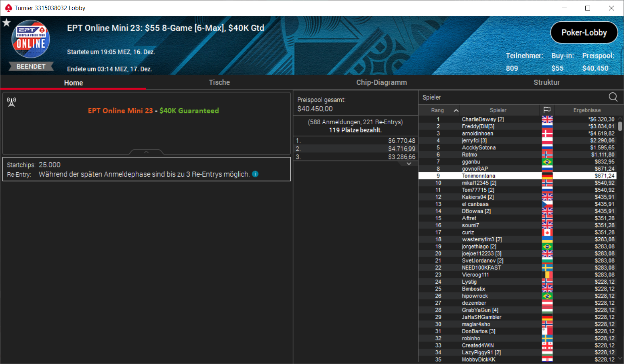
Task: Open the Struktur tab
Action: [x=546, y=82]
